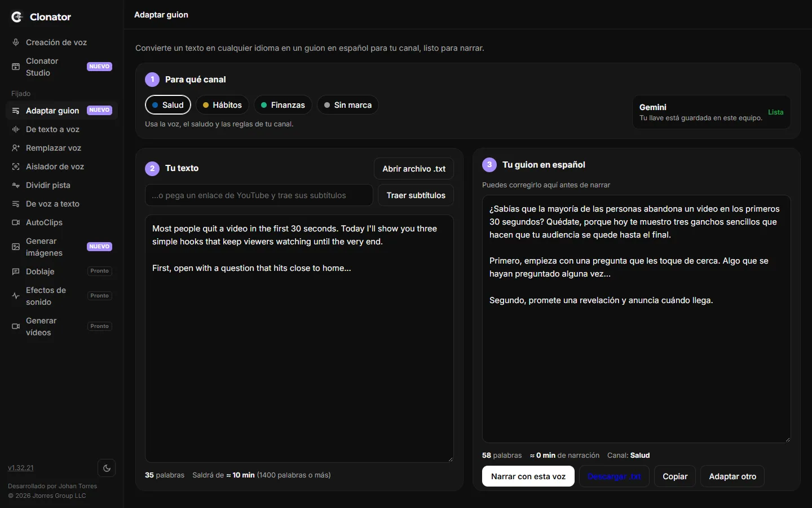
Task: Click the resize handle of Tu texto textarea
Action: tap(450, 459)
